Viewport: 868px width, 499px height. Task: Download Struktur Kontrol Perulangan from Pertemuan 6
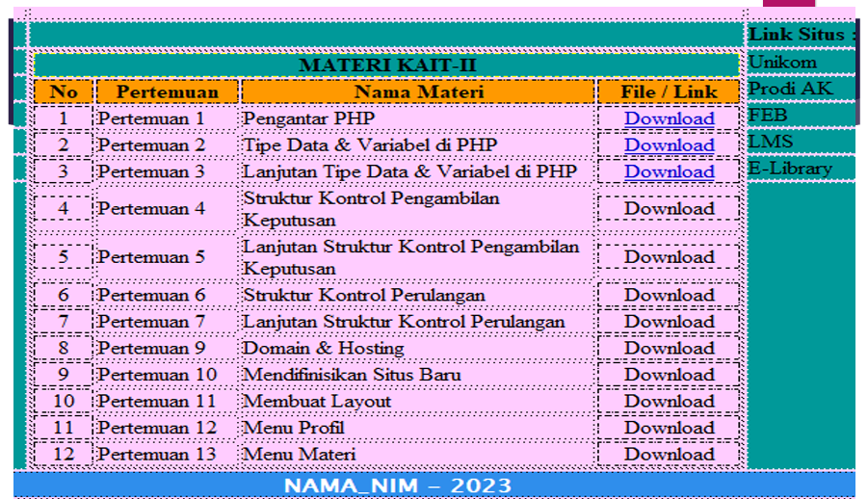669,296
